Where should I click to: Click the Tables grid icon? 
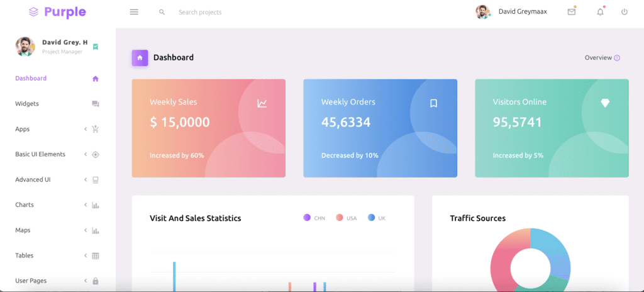[x=96, y=255]
